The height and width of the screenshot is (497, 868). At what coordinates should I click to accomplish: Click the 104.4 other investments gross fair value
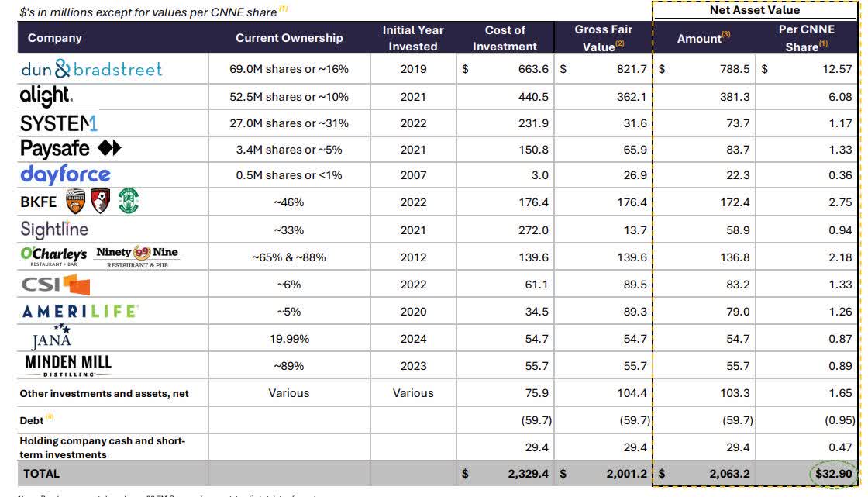632,393
